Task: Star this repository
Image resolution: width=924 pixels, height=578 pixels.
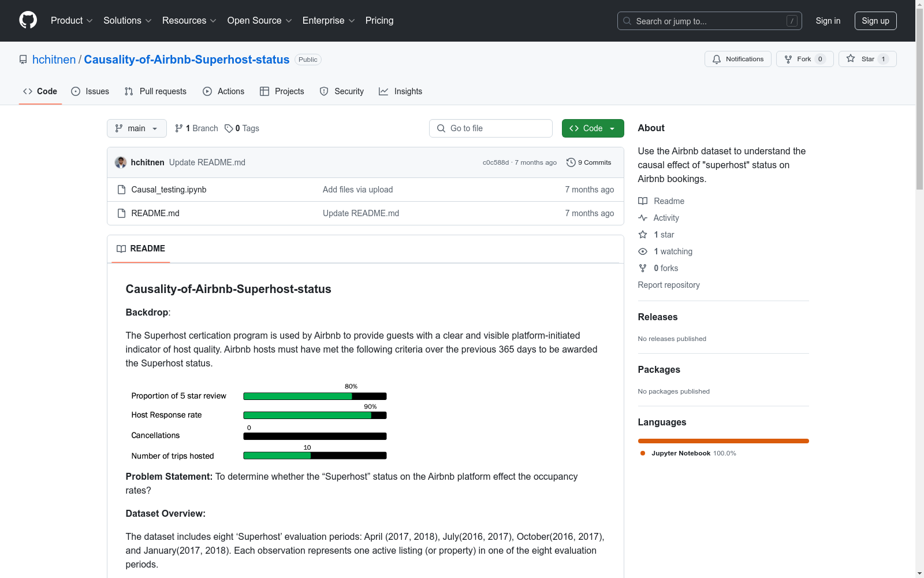Action: click(x=867, y=59)
